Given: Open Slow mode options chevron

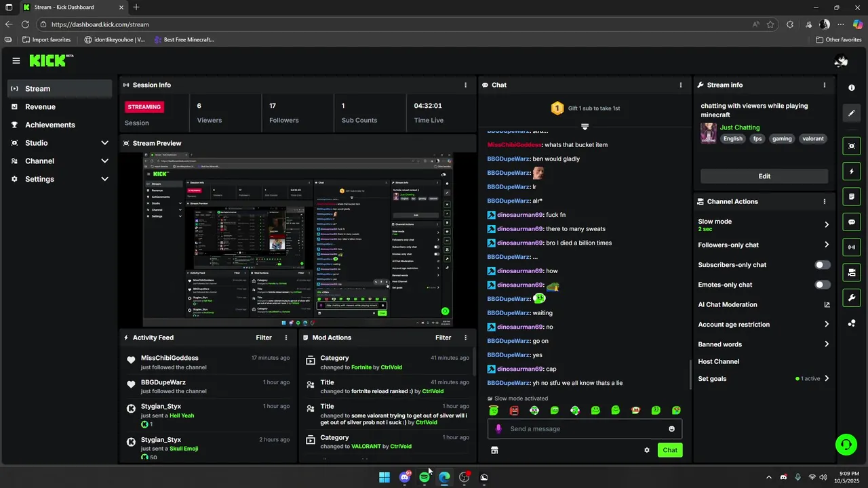Looking at the screenshot, I should click(827, 224).
